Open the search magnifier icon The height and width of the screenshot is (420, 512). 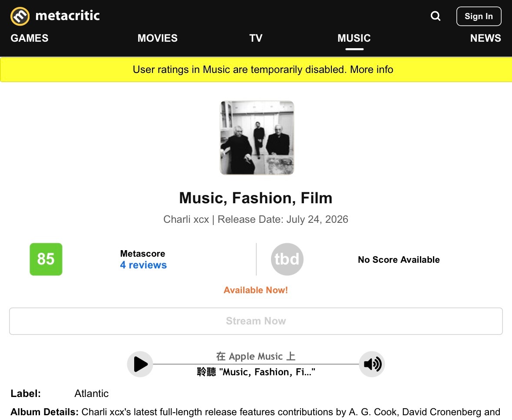click(435, 16)
